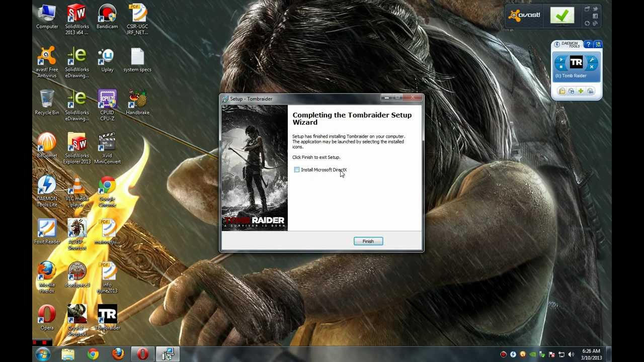This screenshot has height=362, width=644.
Task: Click the DAEMON gadget green plus icon
Action: coord(581,91)
